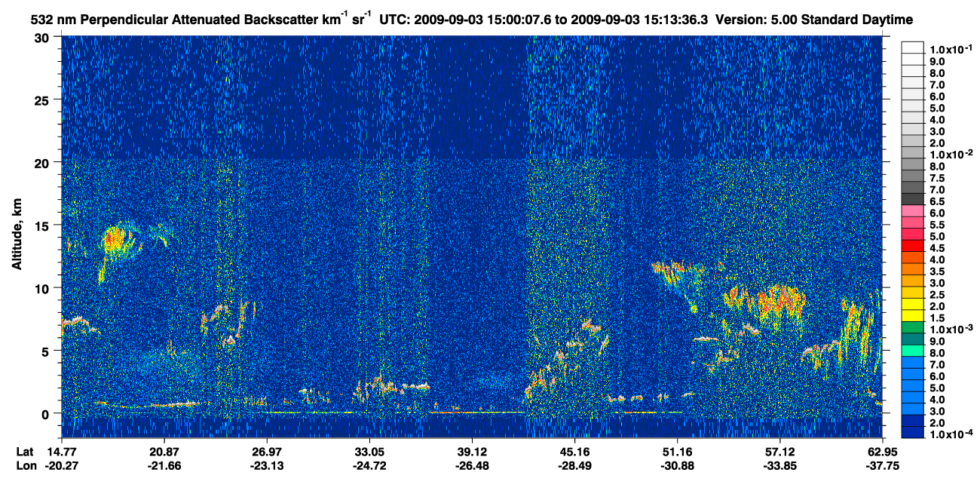Click the colorbar label '5.5'

point(938,225)
